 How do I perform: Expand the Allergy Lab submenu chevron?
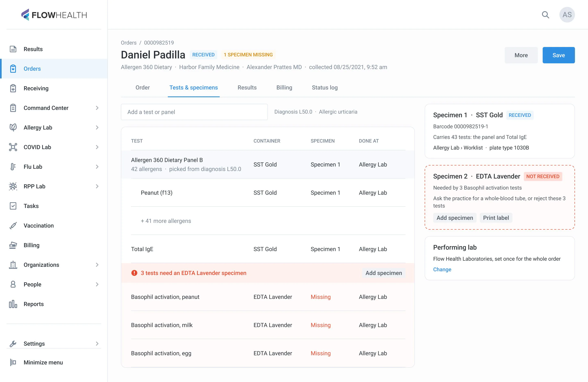pos(97,127)
